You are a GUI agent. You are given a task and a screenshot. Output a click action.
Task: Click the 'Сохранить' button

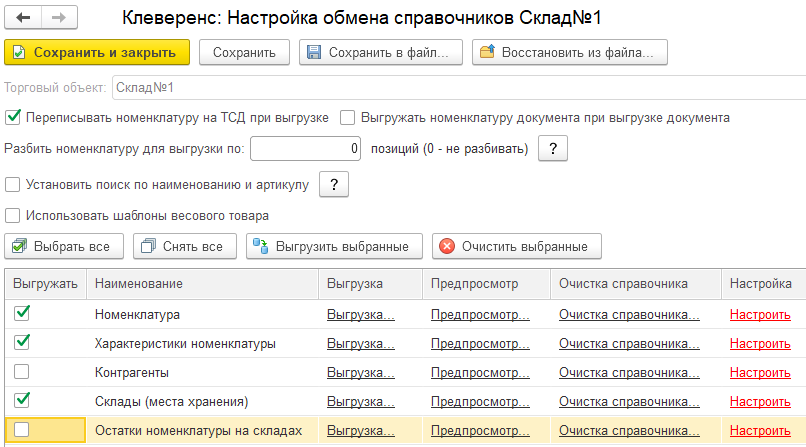pos(244,52)
